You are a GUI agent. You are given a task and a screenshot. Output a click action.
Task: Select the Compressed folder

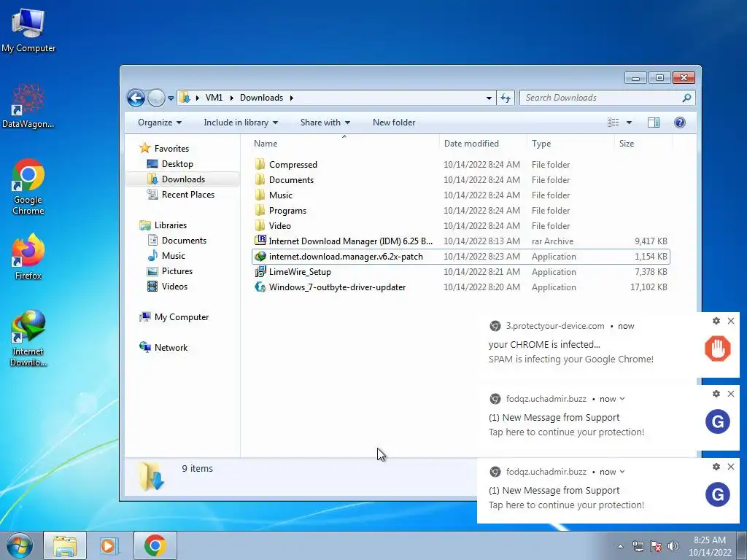[x=461, y=165]
